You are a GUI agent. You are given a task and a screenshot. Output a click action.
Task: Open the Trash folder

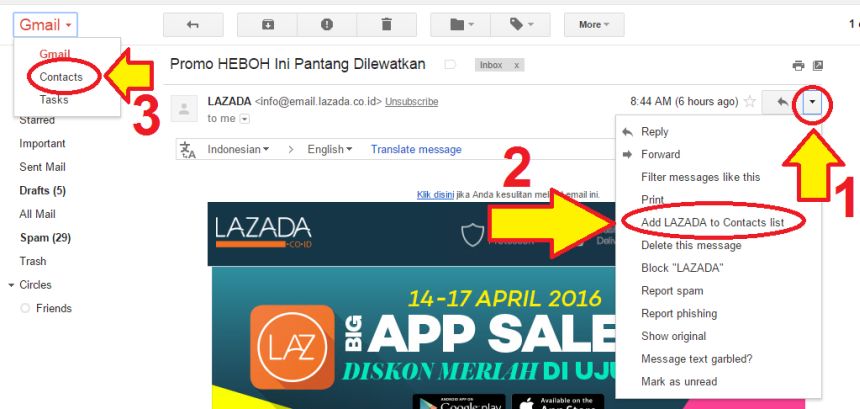click(32, 261)
